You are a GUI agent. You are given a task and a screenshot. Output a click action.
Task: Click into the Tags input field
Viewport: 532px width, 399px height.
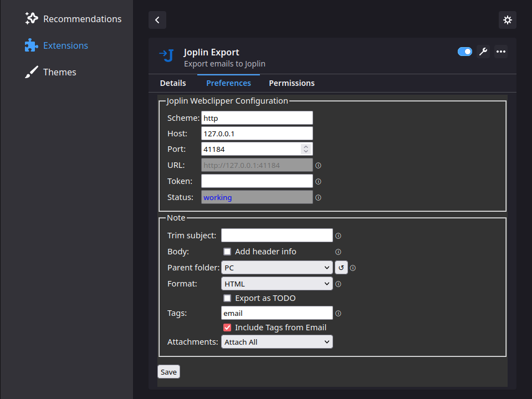click(x=277, y=313)
